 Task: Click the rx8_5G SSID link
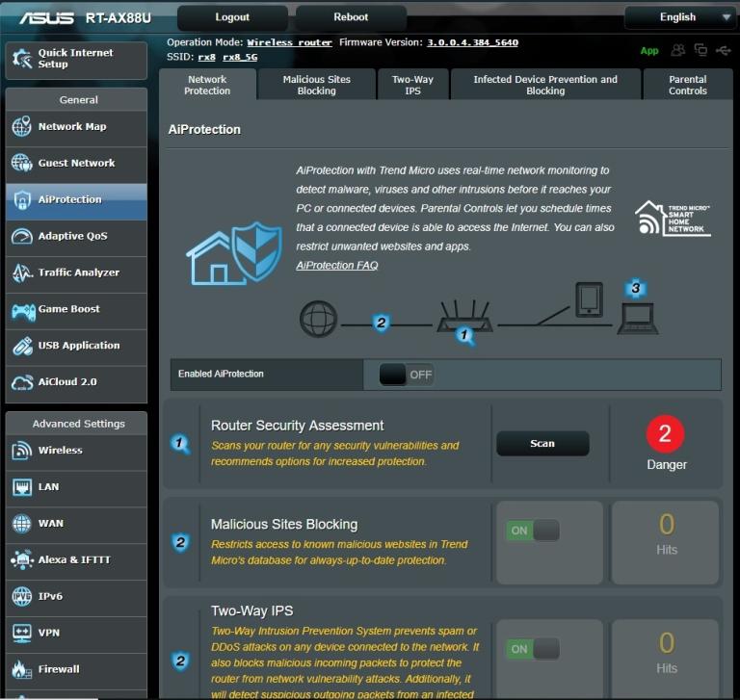(x=240, y=57)
